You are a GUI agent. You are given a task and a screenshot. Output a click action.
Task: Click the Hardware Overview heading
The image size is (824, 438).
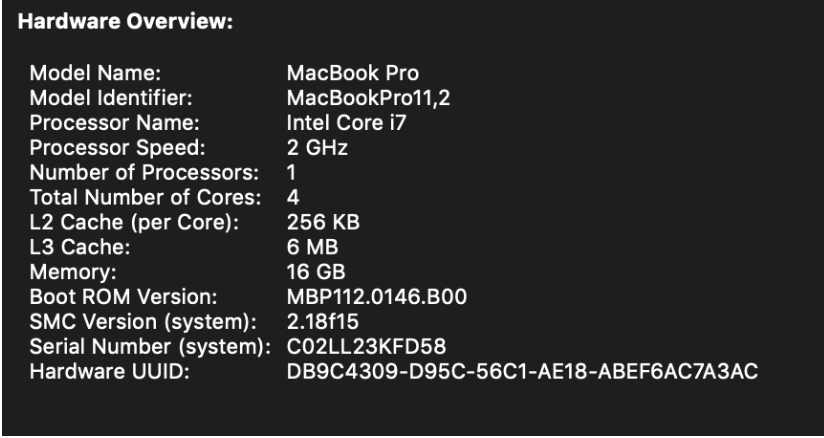click(125, 22)
